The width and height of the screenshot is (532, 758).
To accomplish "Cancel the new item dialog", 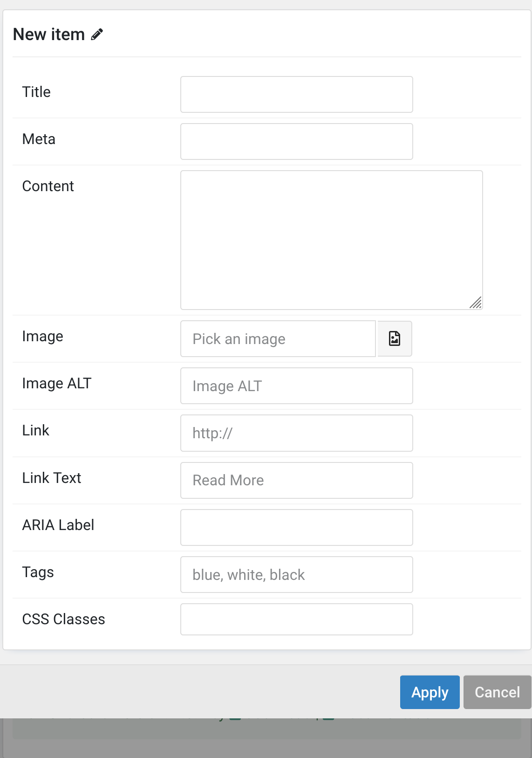I will pyautogui.click(x=497, y=692).
